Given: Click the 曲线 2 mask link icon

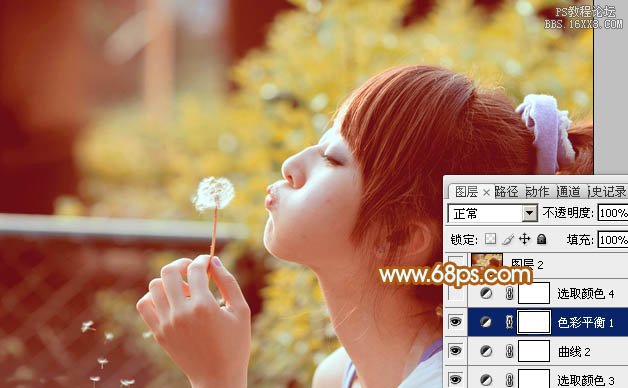Looking at the screenshot, I should pyautogui.click(x=509, y=351).
